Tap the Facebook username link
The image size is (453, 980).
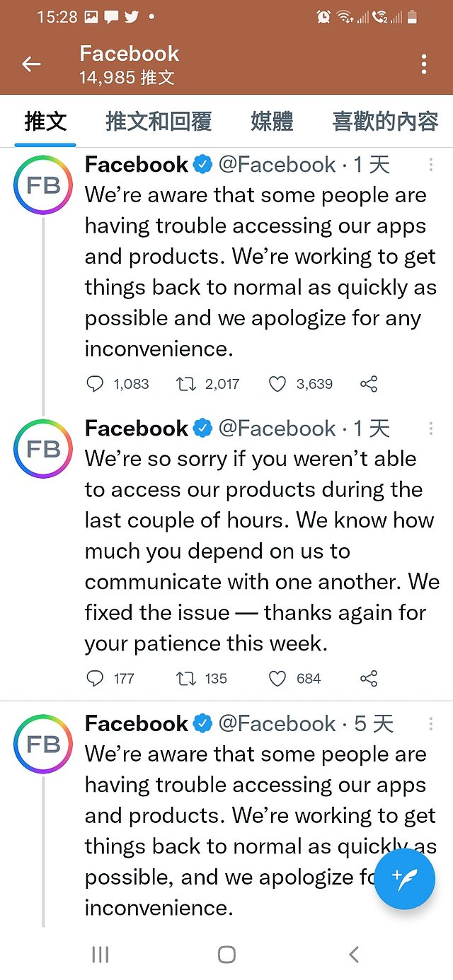coord(136,164)
